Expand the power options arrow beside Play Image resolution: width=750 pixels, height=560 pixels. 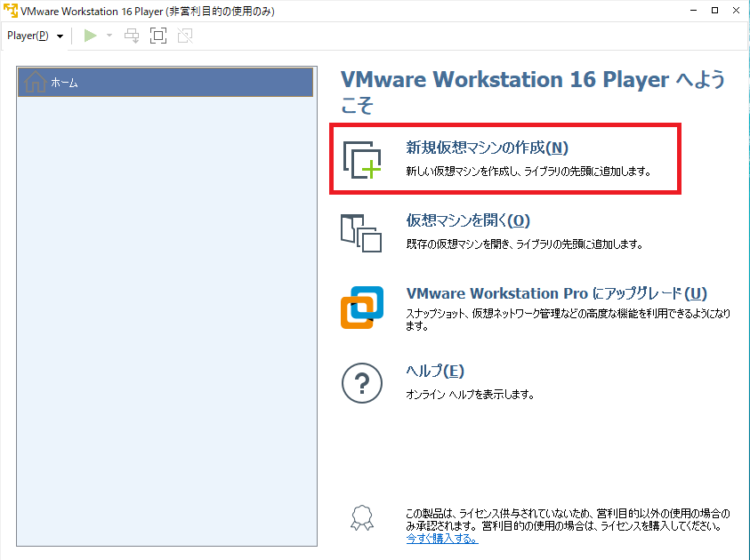(109, 36)
